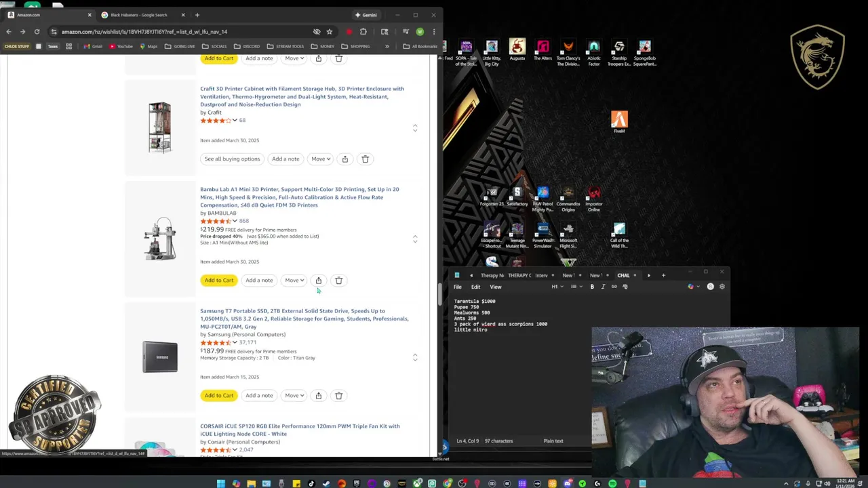Open CORSAIR iCUE SP120 fan kit link
Screen dimensions: 868x488
point(300,430)
